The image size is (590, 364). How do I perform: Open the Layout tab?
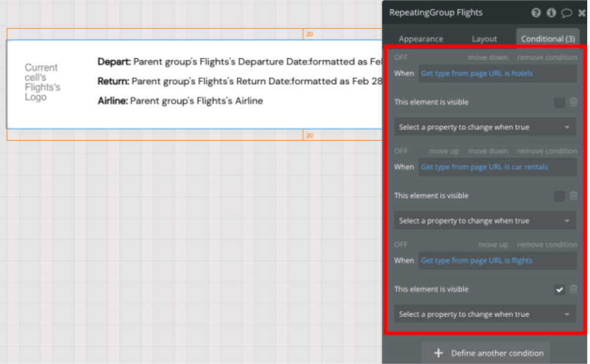(484, 38)
